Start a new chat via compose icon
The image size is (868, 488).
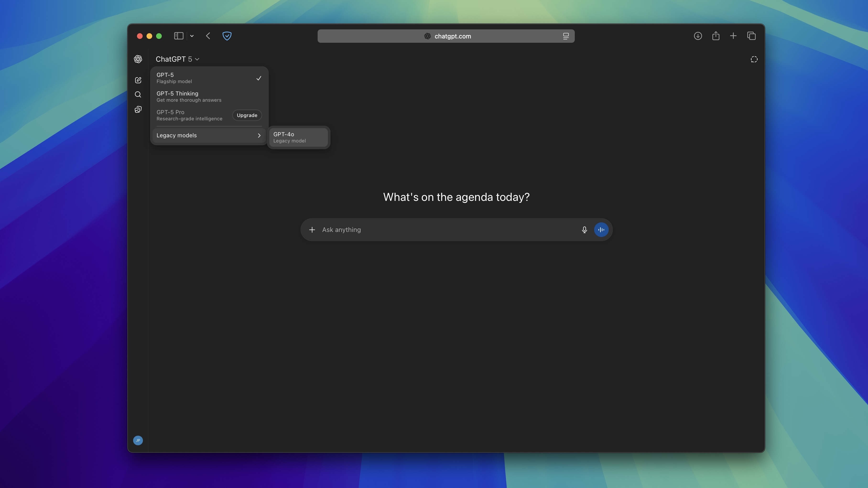coord(138,80)
